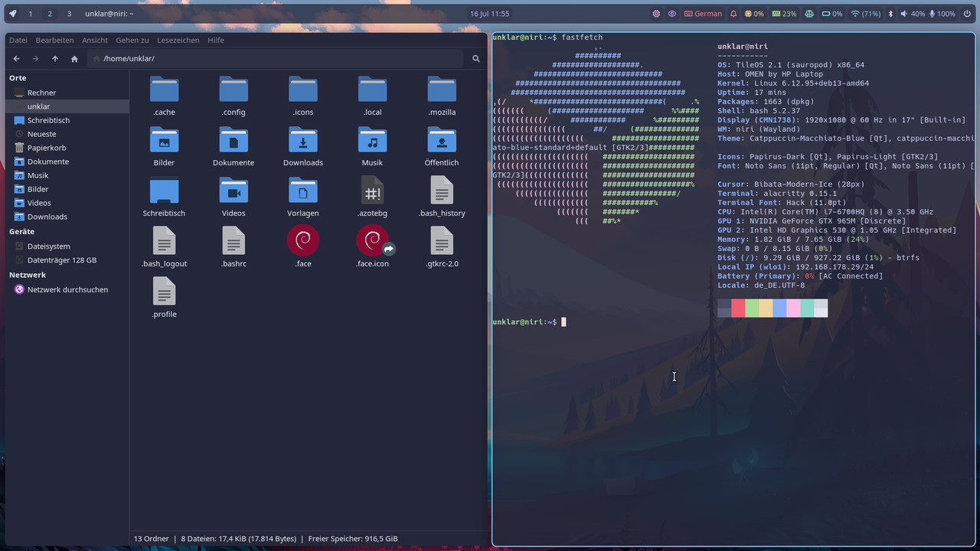Open the Gehen zu menu

point(132,40)
